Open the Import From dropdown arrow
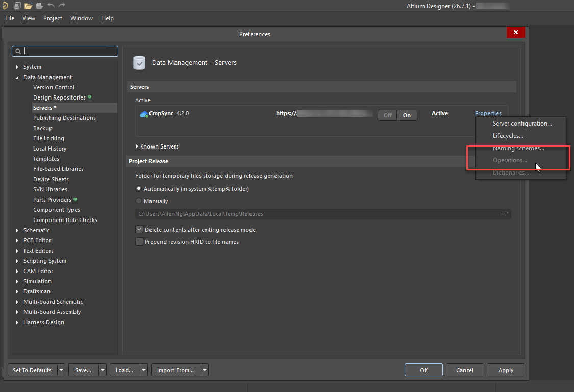This screenshot has width=574, height=392. pos(205,370)
